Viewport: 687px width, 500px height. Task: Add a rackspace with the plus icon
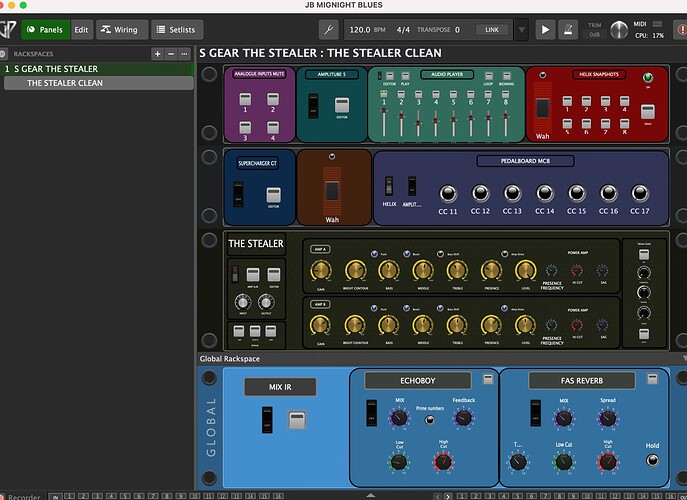click(158, 54)
